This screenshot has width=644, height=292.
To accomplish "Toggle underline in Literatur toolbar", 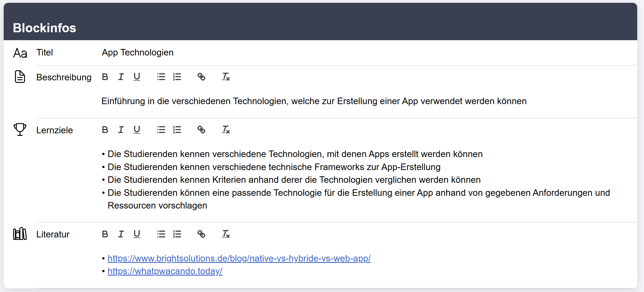I will click(x=137, y=234).
